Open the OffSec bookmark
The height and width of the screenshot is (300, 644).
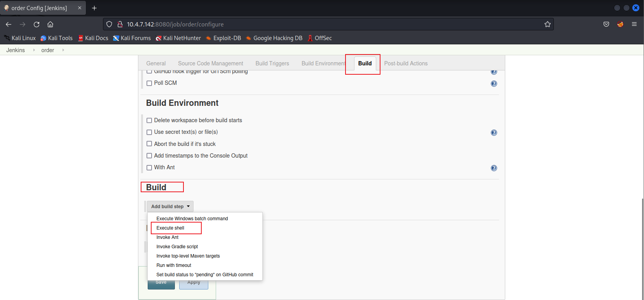pos(319,38)
